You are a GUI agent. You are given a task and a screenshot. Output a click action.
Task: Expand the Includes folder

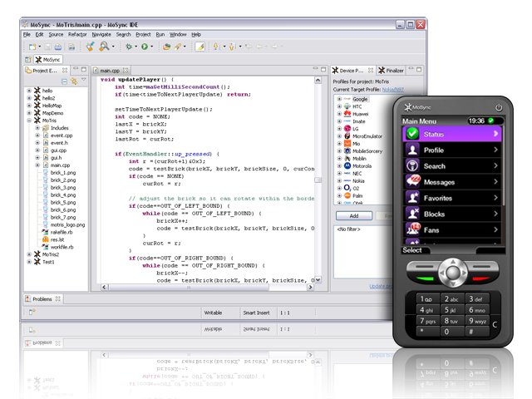pos(37,128)
